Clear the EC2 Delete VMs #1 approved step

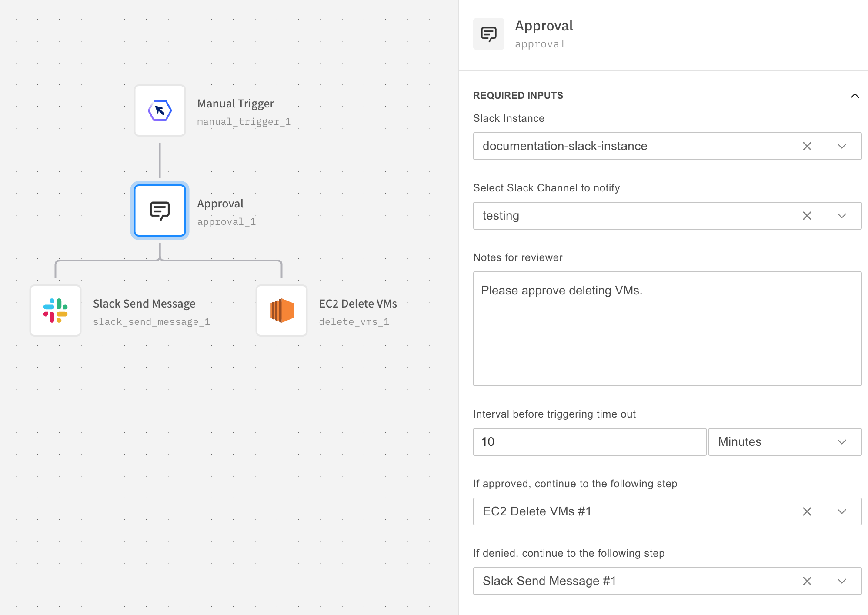coord(807,511)
